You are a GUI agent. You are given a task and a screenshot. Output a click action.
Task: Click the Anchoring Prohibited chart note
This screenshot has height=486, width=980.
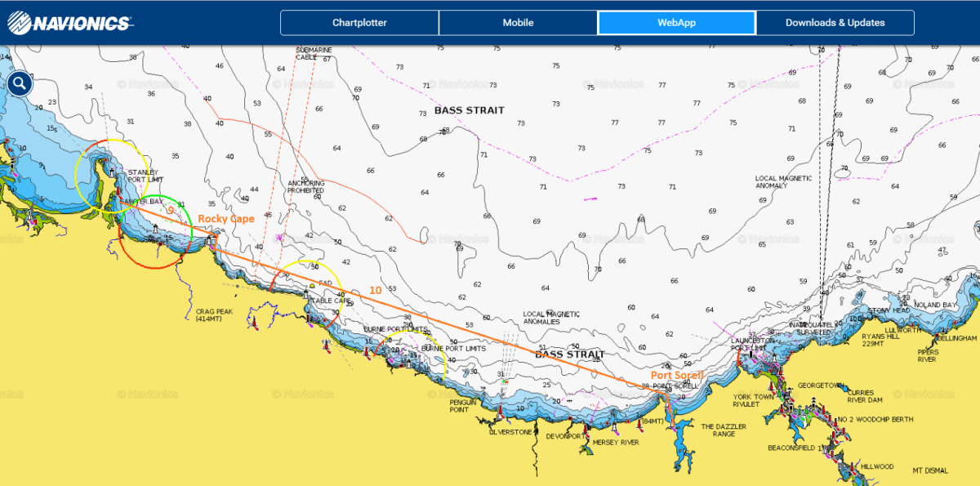pyautogui.click(x=306, y=187)
